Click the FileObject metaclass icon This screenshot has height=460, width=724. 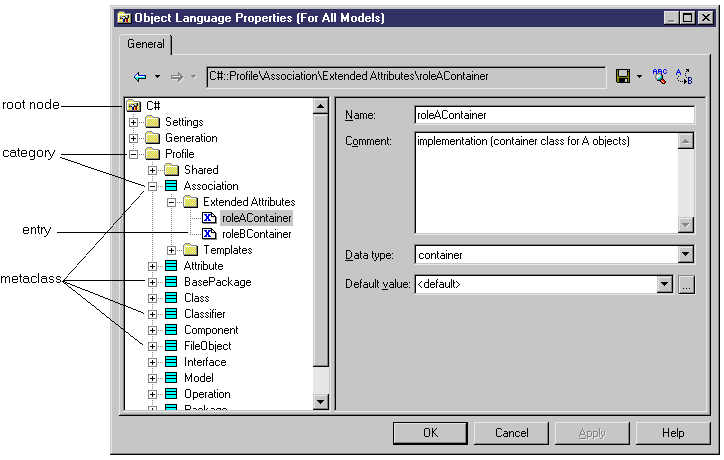click(x=171, y=346)
